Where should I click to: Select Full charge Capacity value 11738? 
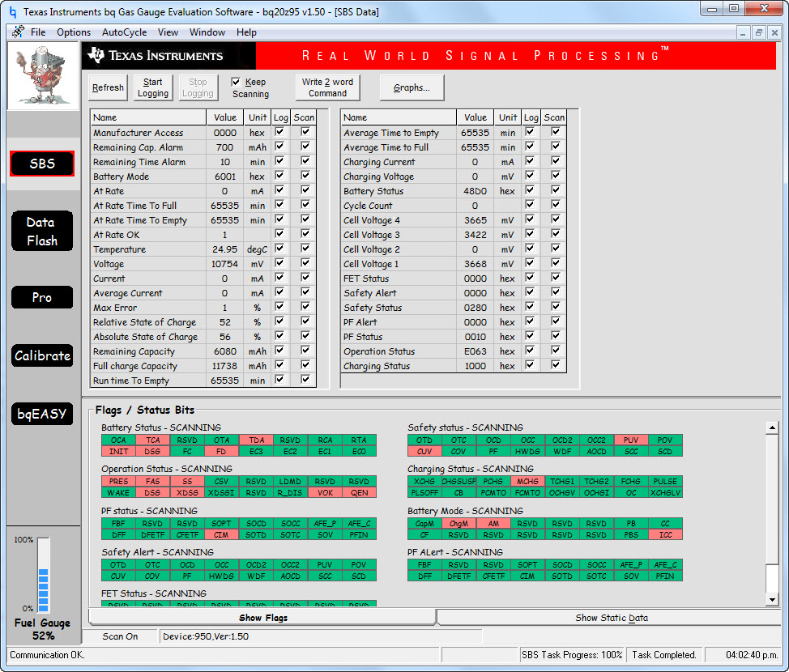click(x=224, y=366)
